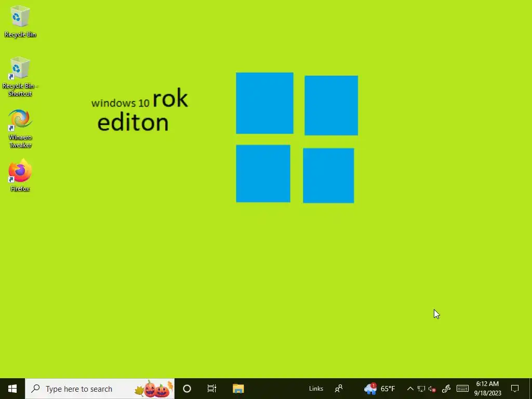Open the weather widget showing 65°F

point(379,389)
